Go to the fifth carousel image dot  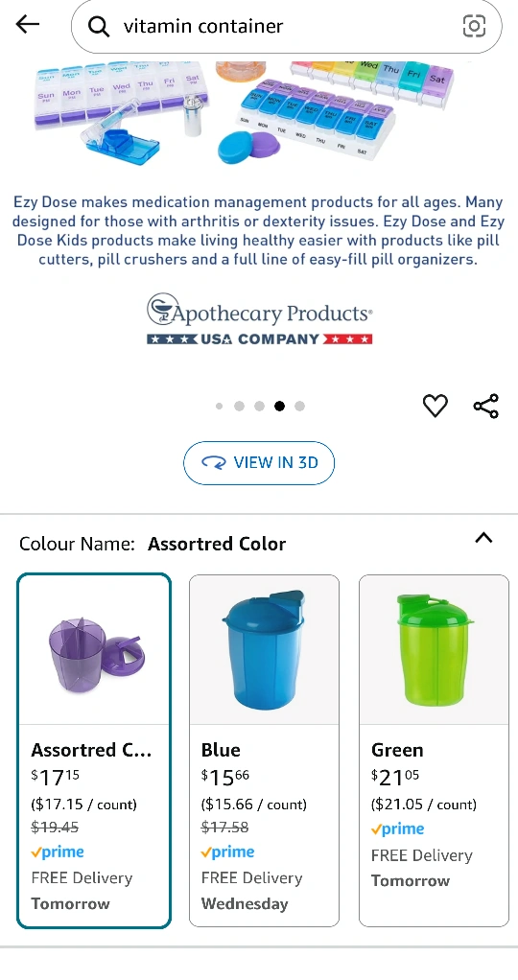[299, 407]
